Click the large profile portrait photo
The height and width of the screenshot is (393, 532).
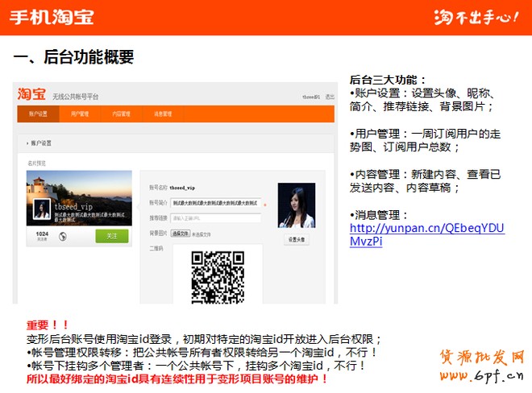296,205
